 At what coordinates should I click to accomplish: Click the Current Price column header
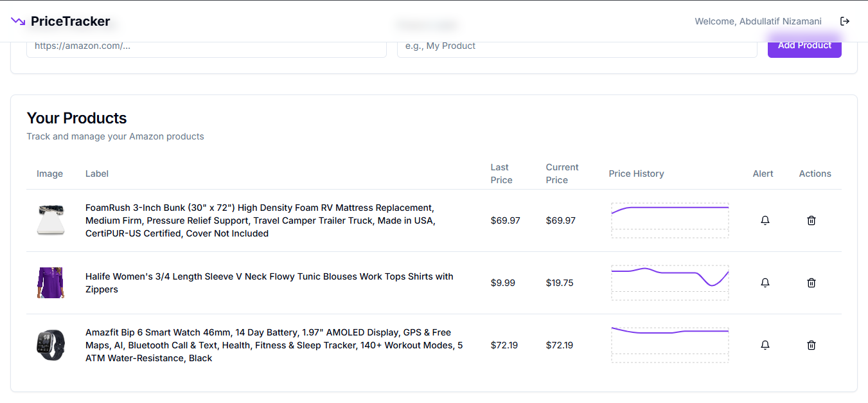tap(562, 174)
